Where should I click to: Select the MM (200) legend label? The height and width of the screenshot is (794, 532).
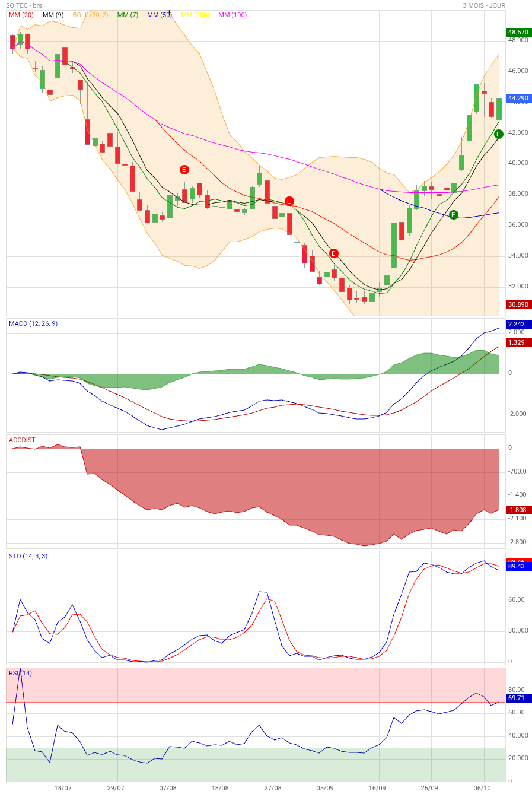click(x=195, y=15)
